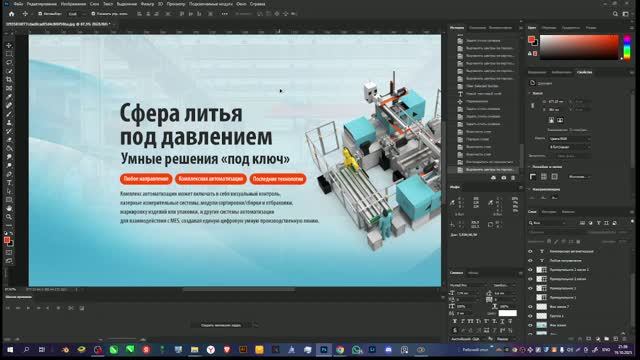Click the faux bold button in Символ
This screenshot has height=360, width=640.
pos(455,322)
